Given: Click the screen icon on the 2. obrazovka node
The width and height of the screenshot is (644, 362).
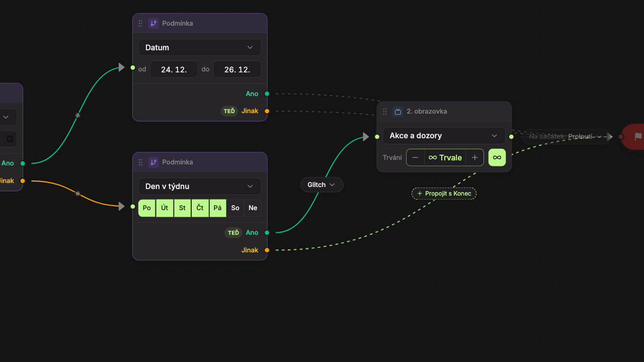Looking at the screenshot, I should tap(398, 112).
